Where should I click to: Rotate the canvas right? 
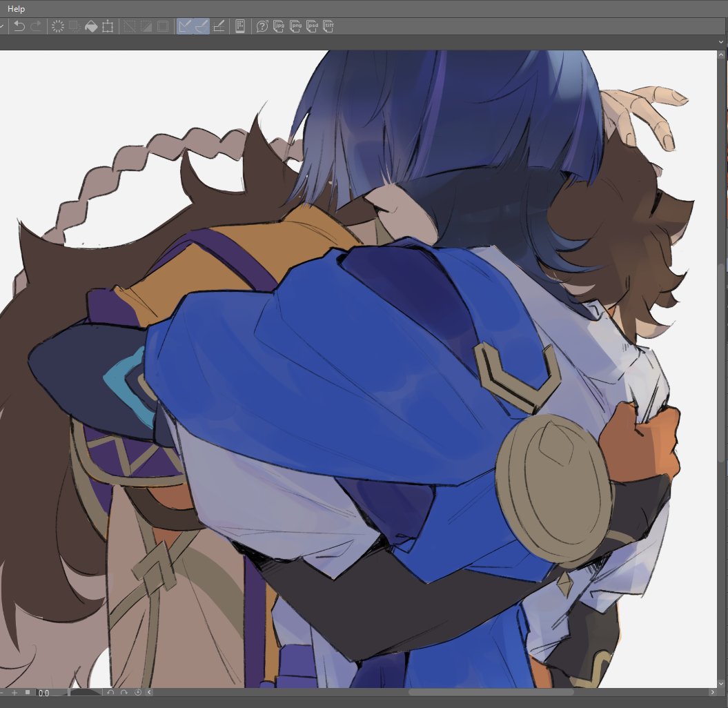[x=124, y=692]
